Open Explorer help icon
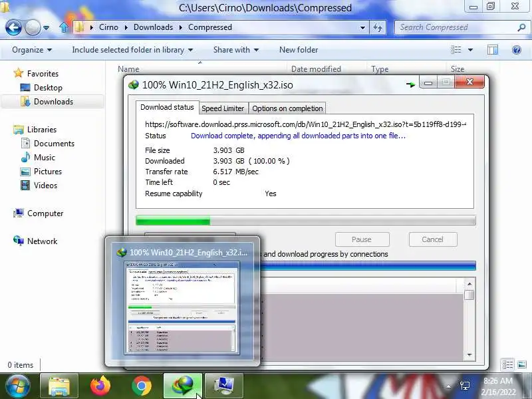532x399 pixels. point(517,51)
